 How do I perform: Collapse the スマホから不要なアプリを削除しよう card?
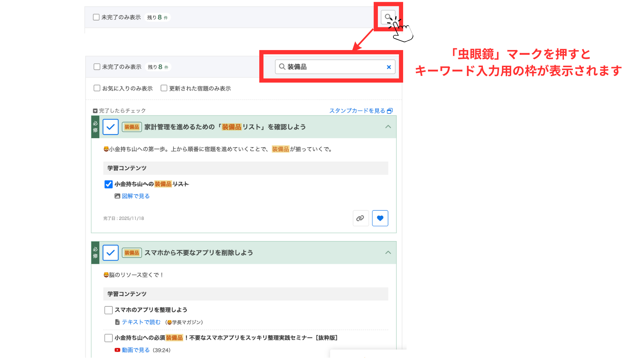[x=388, y=253]
